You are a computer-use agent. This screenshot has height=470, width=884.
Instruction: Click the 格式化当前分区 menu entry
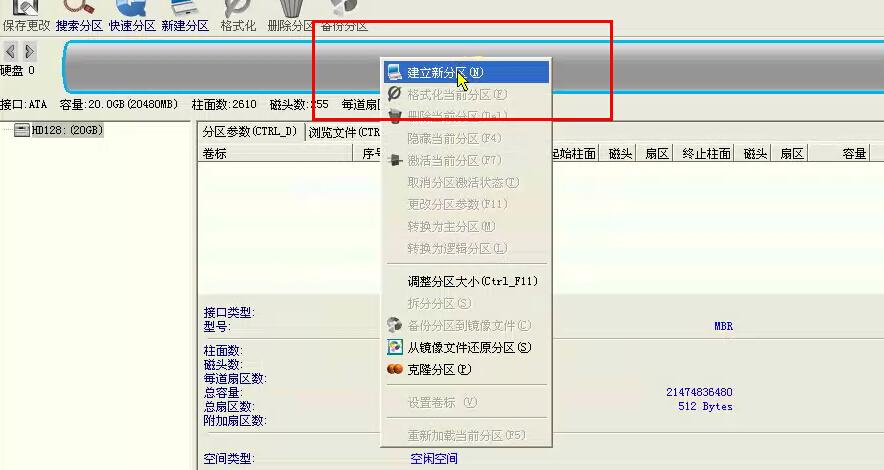click(466, 94)
